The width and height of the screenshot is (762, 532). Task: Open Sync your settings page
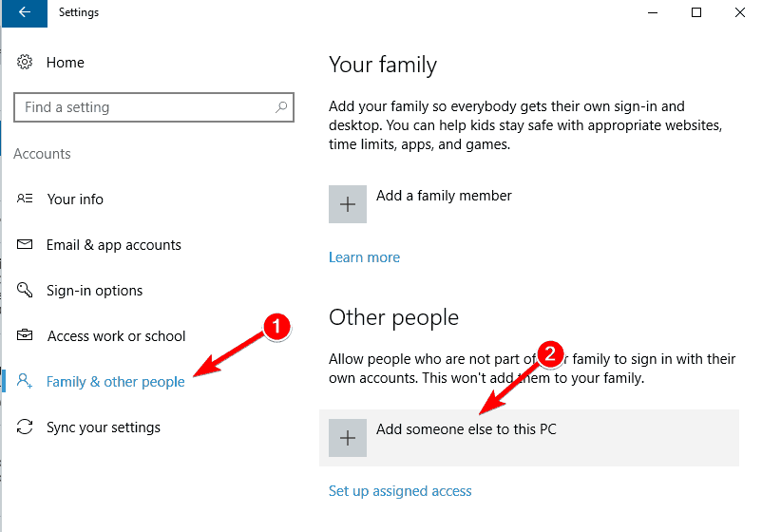pyautogui.click(x=103, y=427)
